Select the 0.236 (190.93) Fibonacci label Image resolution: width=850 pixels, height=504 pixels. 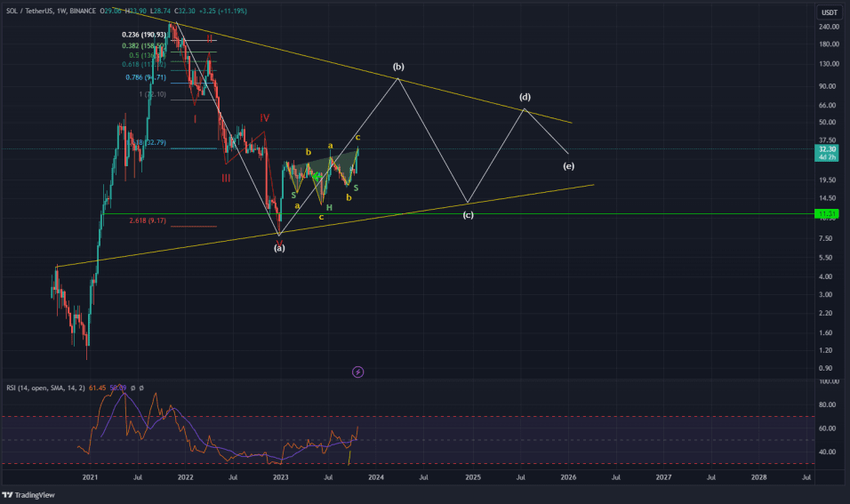144,35
